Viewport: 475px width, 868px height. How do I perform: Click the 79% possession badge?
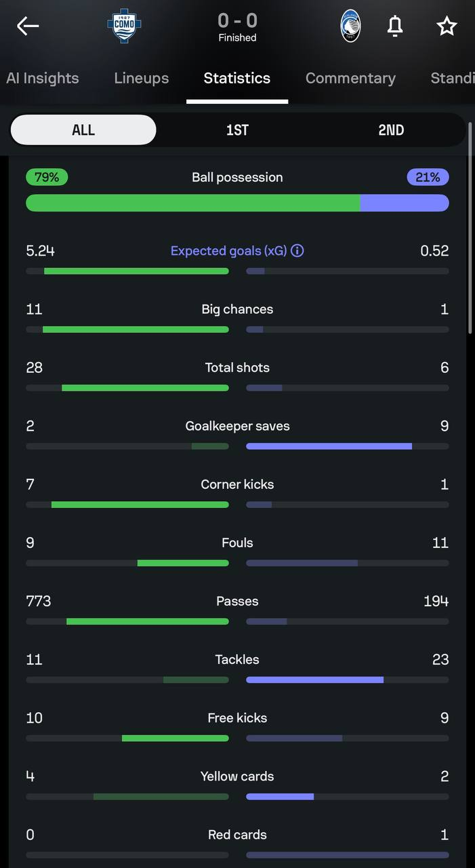click(x=47, y=177)
